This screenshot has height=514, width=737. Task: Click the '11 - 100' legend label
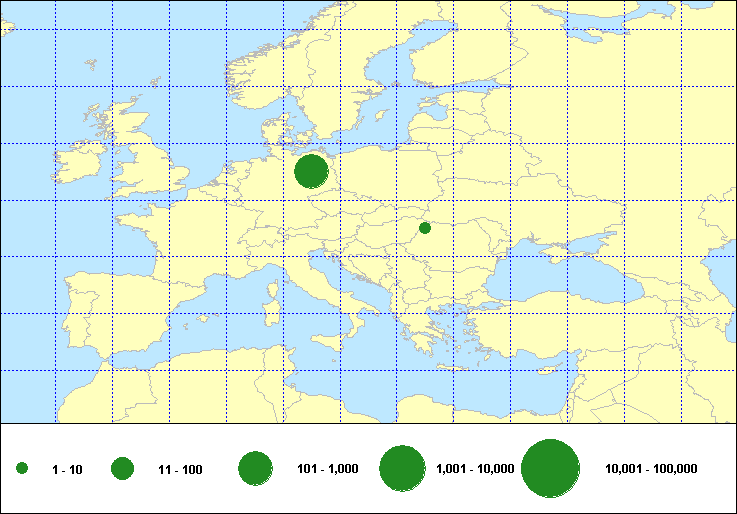[x=180, y=470]
